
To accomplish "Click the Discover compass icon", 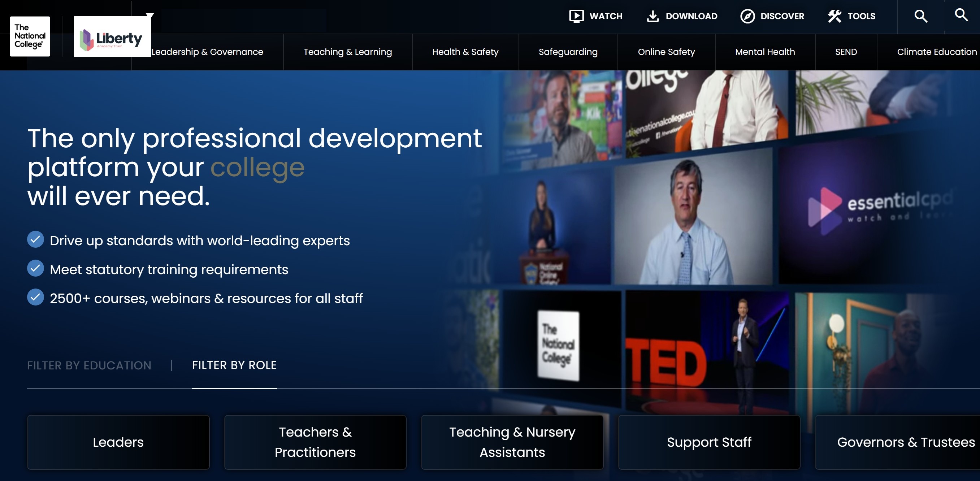I will (747, 16).
